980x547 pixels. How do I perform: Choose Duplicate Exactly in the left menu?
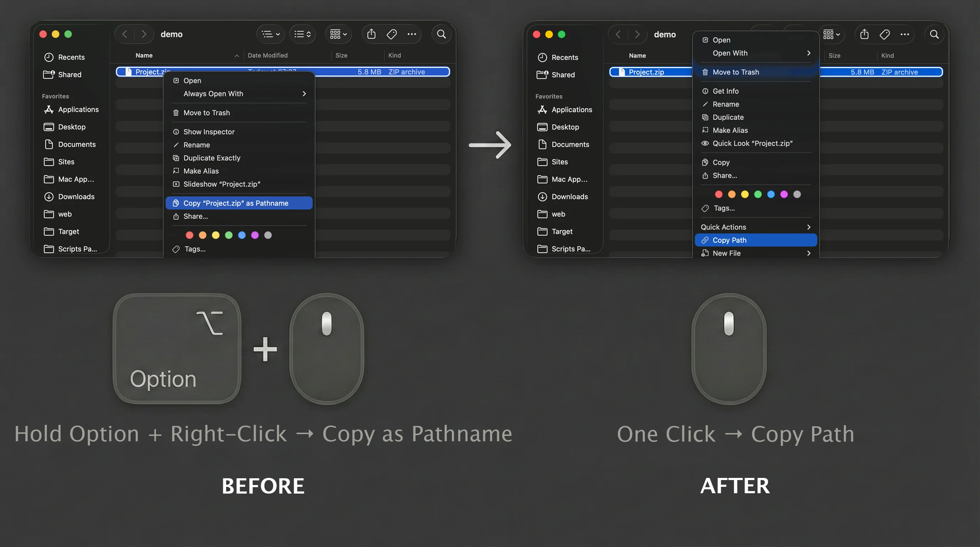tap(239, 158)
